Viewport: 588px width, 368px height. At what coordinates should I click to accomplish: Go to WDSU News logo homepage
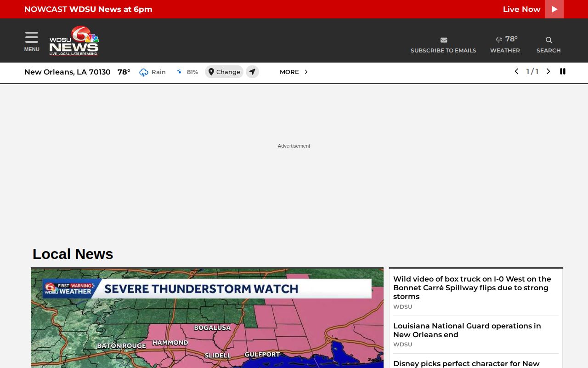click(x=74, y=40)
